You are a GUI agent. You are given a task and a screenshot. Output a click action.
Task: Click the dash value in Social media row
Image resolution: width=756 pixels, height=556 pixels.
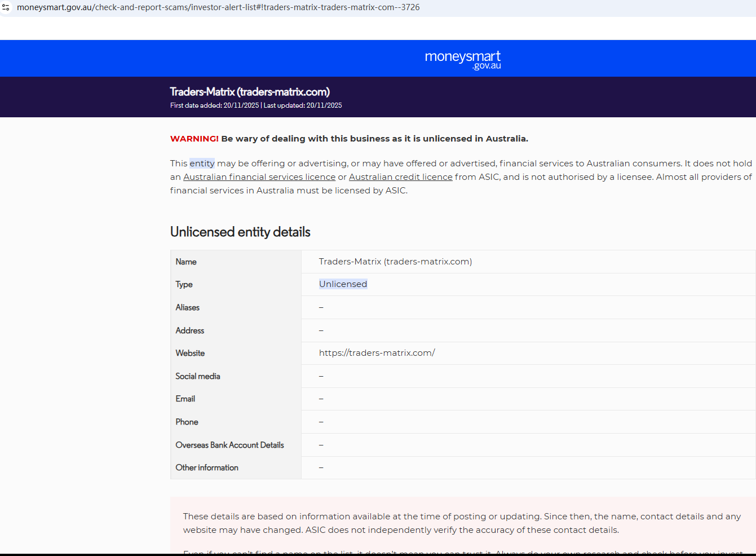click(321, 376)
